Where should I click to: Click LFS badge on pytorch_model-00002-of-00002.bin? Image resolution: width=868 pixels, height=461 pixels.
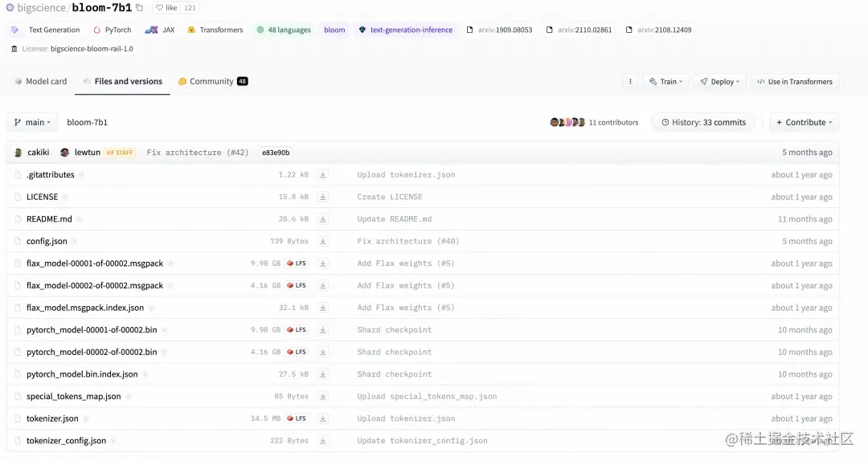[297, 352]
